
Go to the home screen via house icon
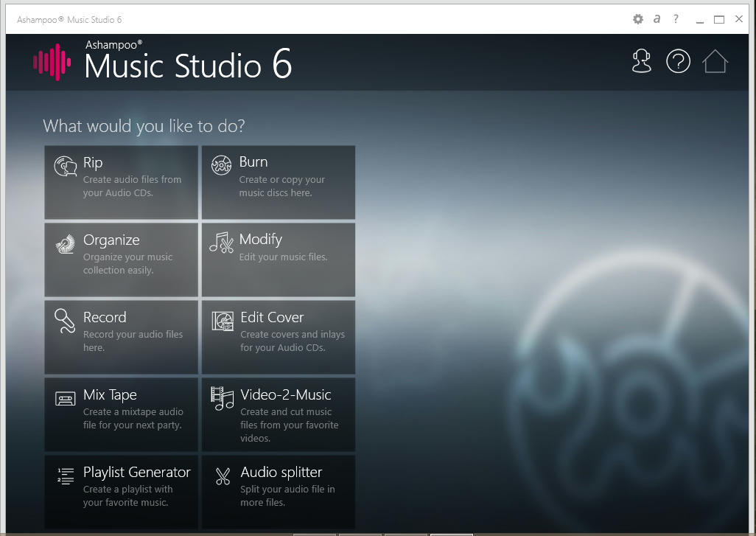pyautogui.click(x=715, y=61)
